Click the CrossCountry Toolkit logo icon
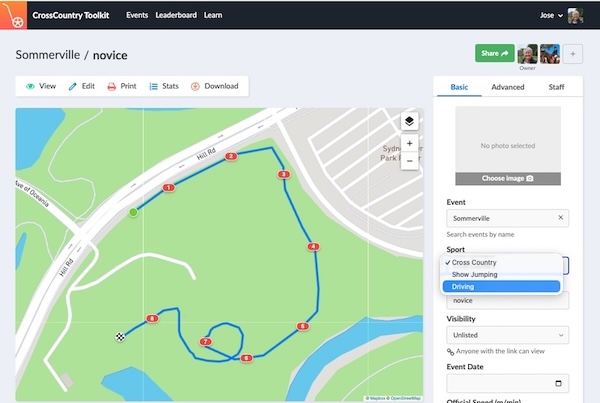Viewport: 600px width, 403px height. click(13, 15)
